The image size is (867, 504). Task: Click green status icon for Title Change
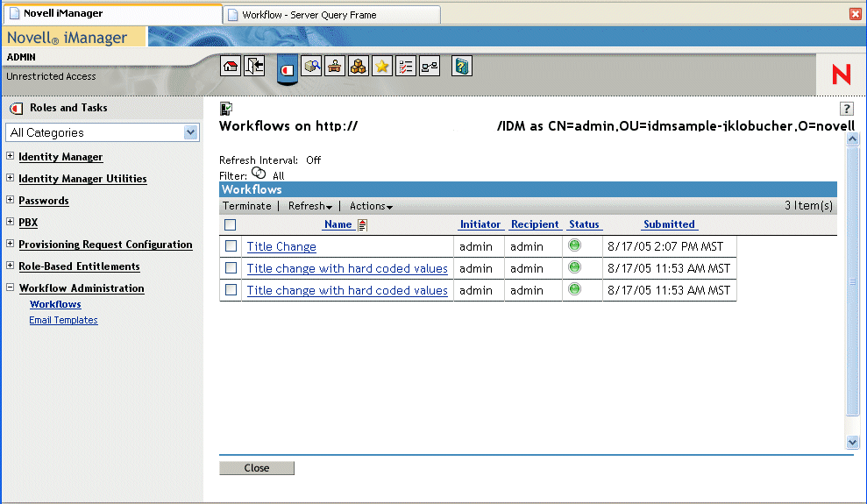click(575, 245)
